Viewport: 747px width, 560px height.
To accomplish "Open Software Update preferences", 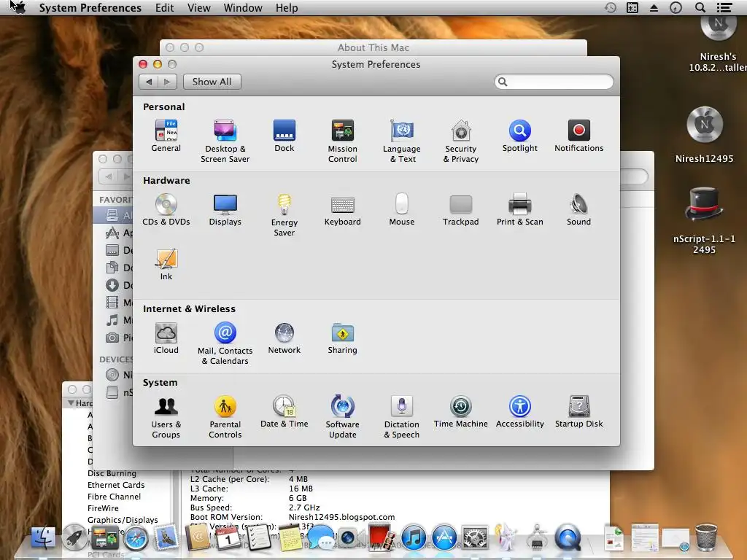I will [x=343, y=416].
